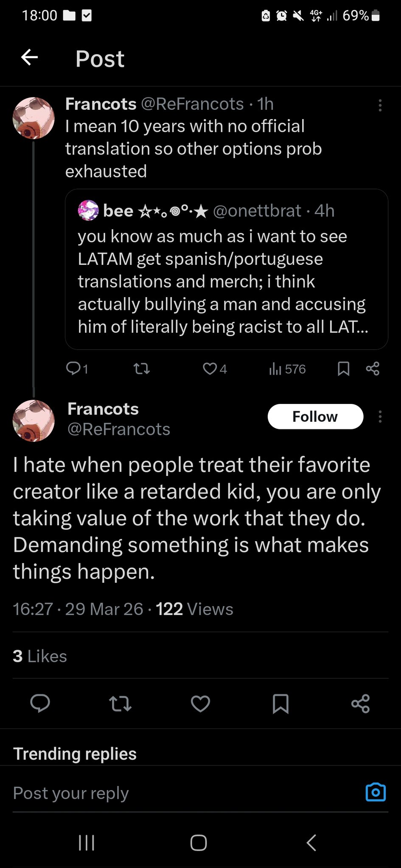401x868 pixels.
Task: Like the main post with heart icon
Action: pos(200,704)
